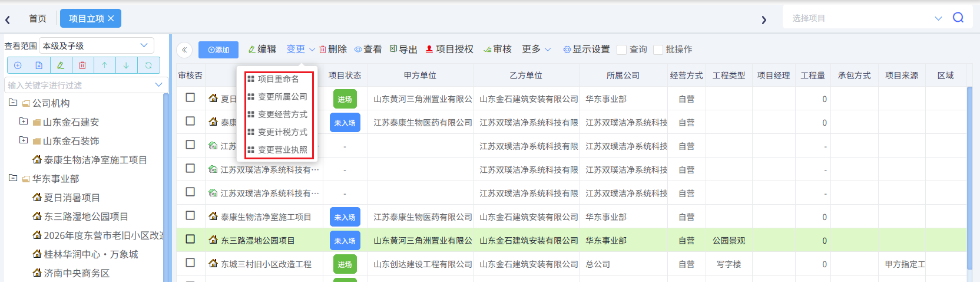
Task: Click the add node circle-plus icon in tree toolbar
Action: tap(18, 65)
